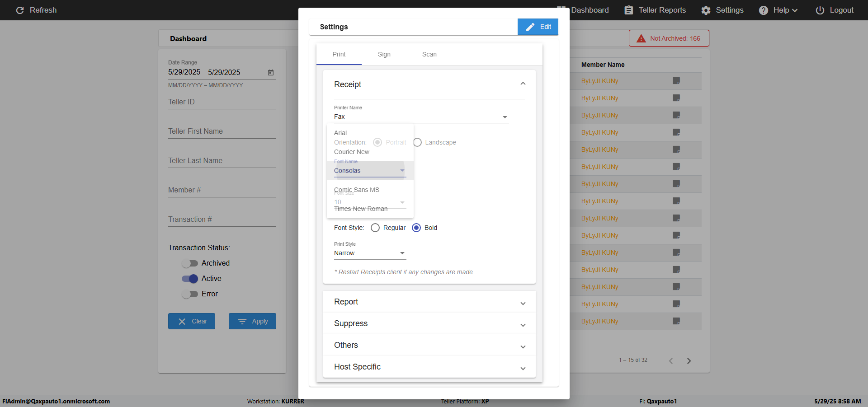Click the Logout power icon
Viewport: 868px width, 407px height.
point(820,10)
